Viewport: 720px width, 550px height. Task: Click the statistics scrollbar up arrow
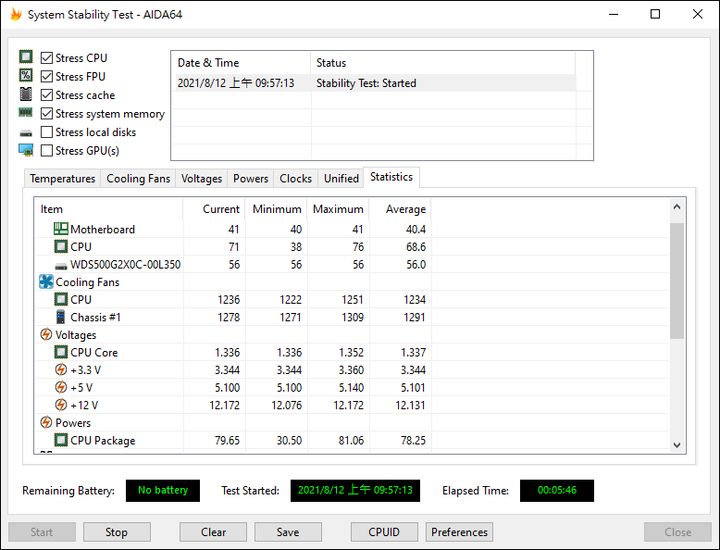[677, 207]
